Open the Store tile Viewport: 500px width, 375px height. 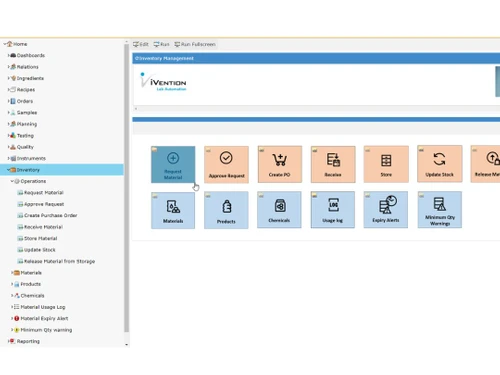386,164
